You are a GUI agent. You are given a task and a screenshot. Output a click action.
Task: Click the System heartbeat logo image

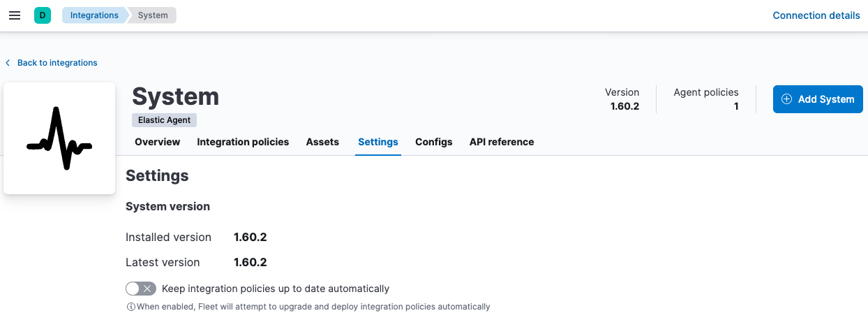pyautogui.click(x=59, y=138)
